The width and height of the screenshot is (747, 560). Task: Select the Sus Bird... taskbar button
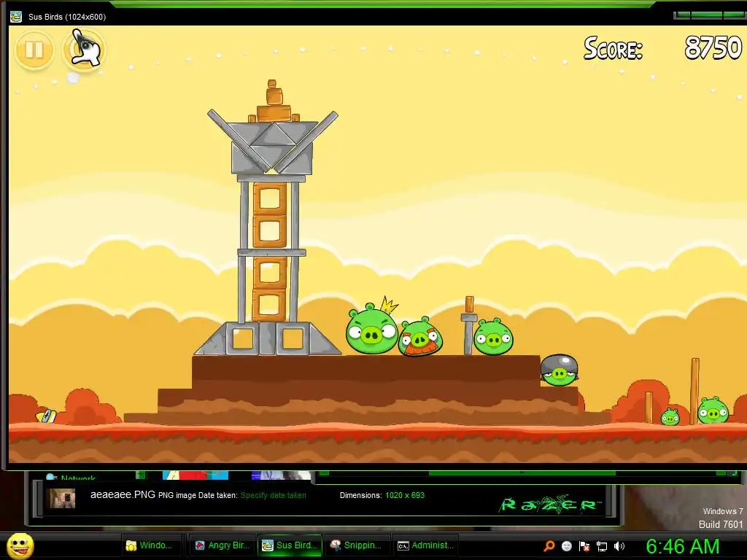tap(290, 545)
